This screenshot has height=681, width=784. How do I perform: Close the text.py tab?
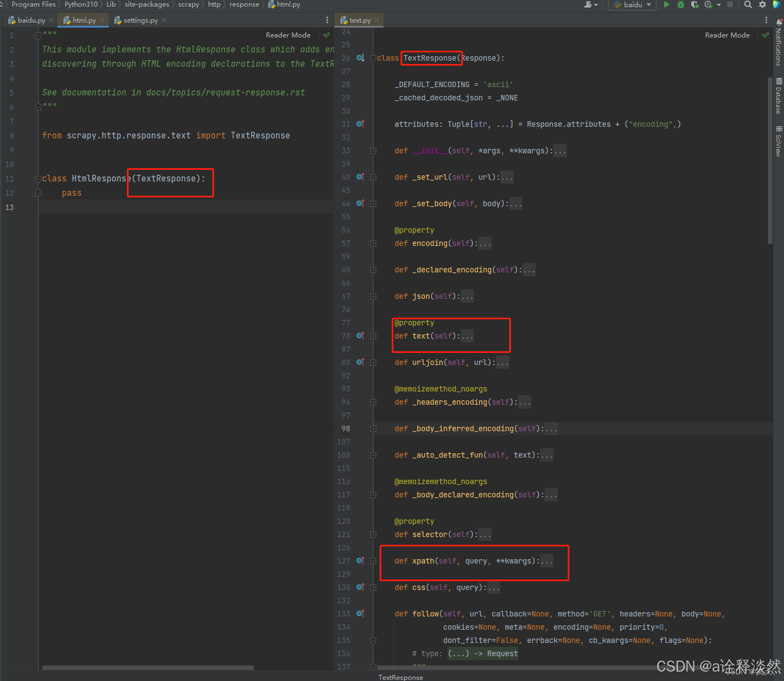pyautogui.click(x=377, y=20)
